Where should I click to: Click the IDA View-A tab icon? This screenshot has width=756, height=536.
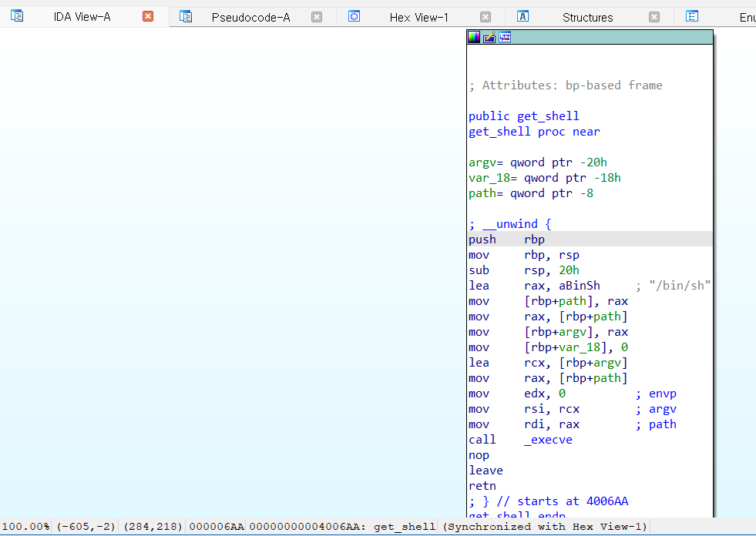coord(17,16)
